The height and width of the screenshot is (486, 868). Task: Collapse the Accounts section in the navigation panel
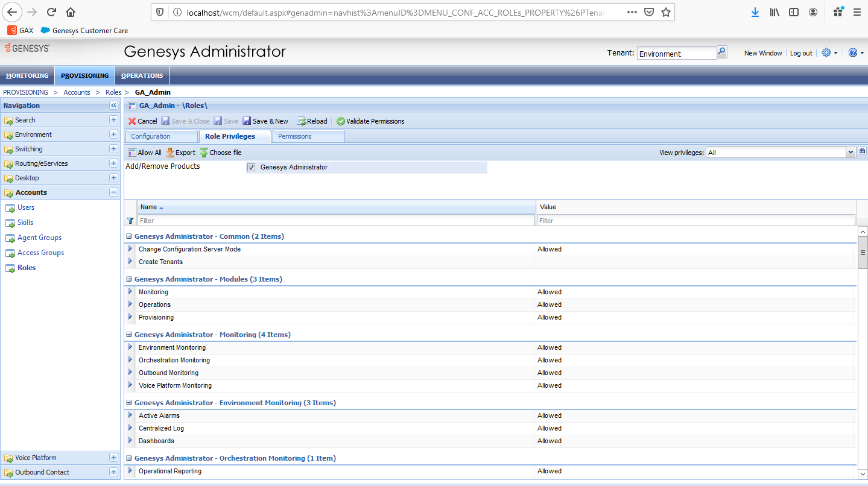(113, 192)
